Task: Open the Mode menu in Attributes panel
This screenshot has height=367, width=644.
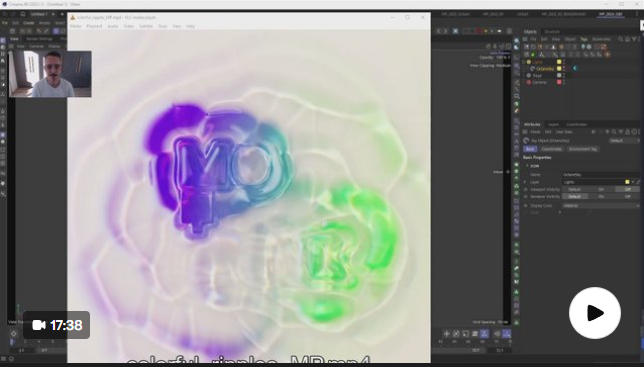Action: tap(535, 132)
